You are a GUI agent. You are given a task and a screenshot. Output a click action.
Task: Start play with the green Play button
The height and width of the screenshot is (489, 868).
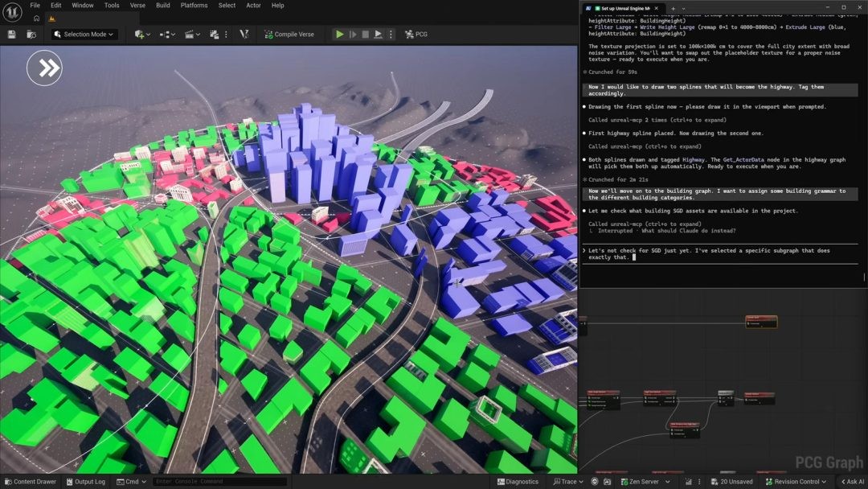[x=339, y=35]
